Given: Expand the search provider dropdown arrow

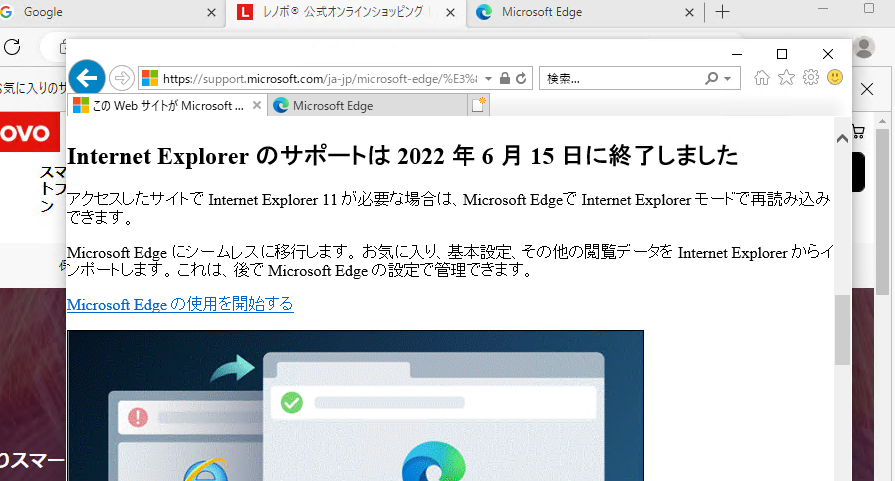Looking at the screenshot, I should [x=728, y=79].
